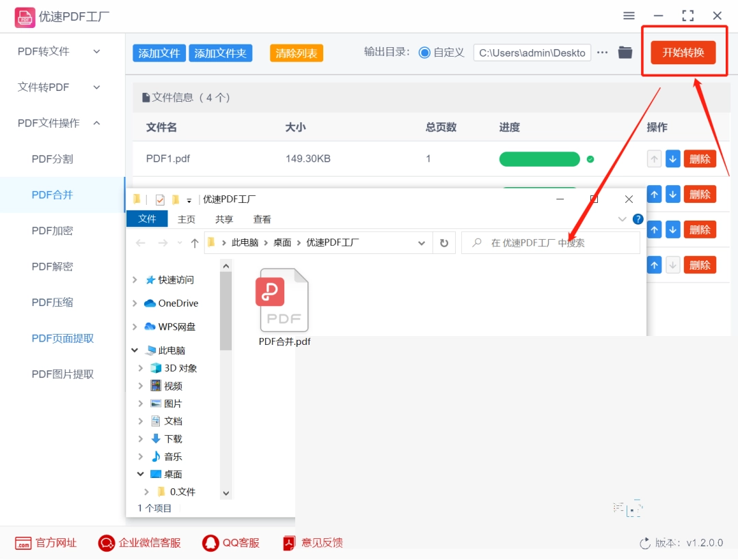Open the 主页 ribbon tab
The width and height of the screenshot is (738, 560).
pyautogui.click(x=187, y=220)
